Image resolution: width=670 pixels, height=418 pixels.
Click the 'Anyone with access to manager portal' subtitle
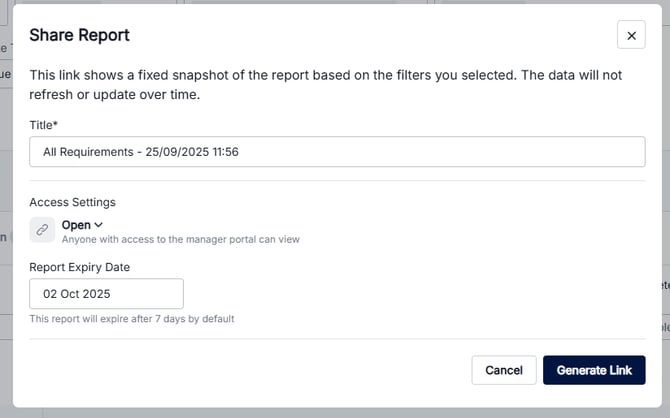(180, 240)
